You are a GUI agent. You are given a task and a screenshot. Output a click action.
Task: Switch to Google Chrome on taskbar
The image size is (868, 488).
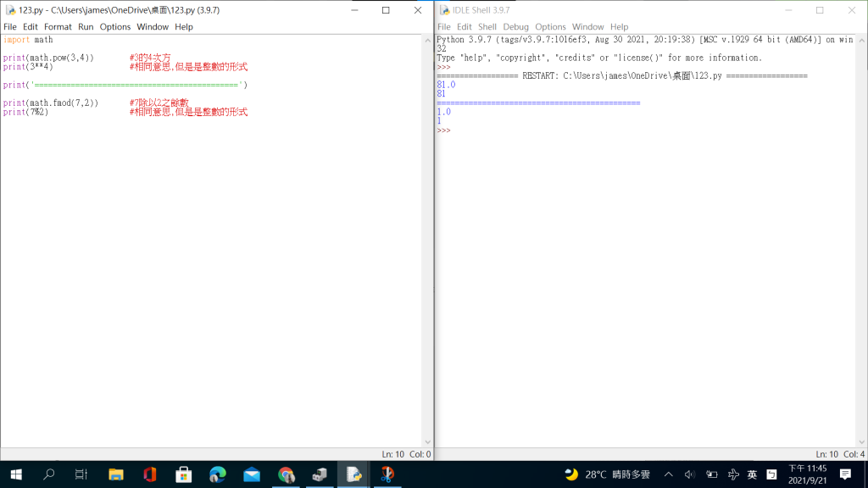tap(287, 474)
